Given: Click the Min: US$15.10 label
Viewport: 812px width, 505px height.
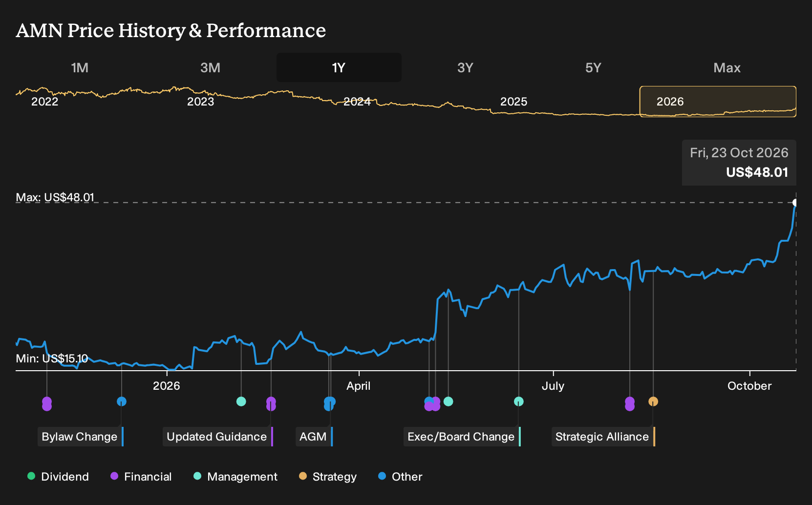Looking at the screenshot, I should pos(52,358).
